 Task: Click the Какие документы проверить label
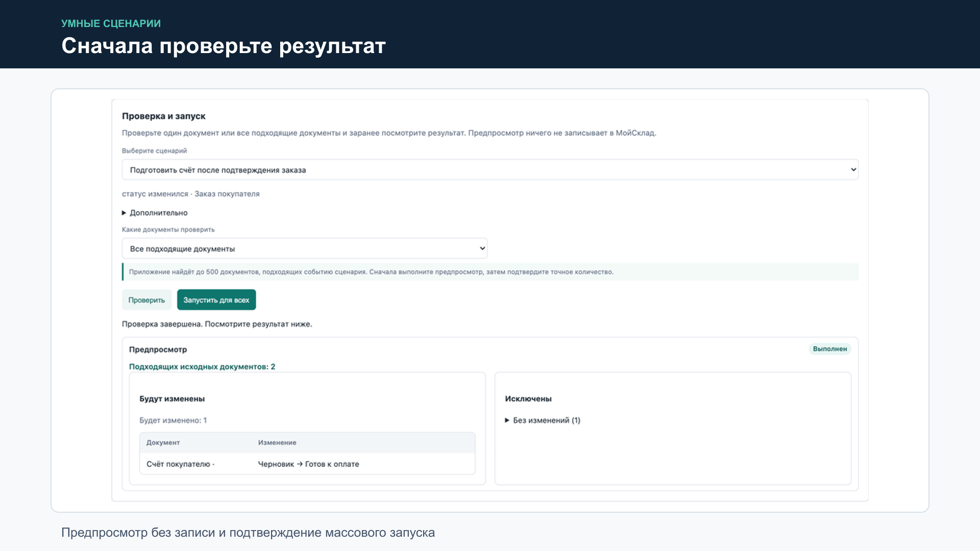click(168, 230)
